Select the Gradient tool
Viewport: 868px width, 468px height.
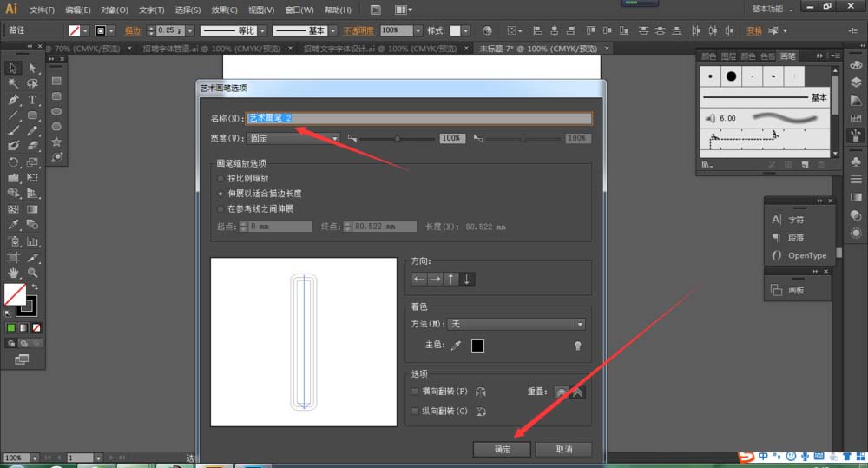point(33,209)
